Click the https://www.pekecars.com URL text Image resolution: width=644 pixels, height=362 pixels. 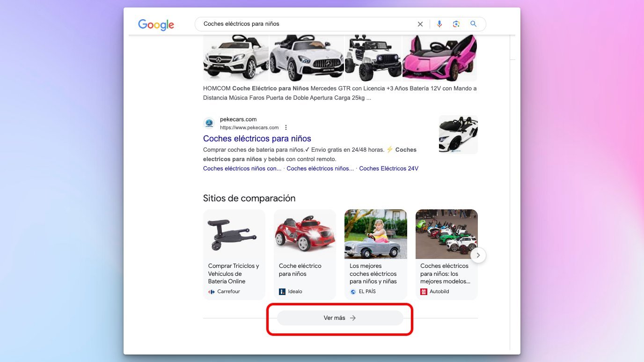click(x=249, y=127)
